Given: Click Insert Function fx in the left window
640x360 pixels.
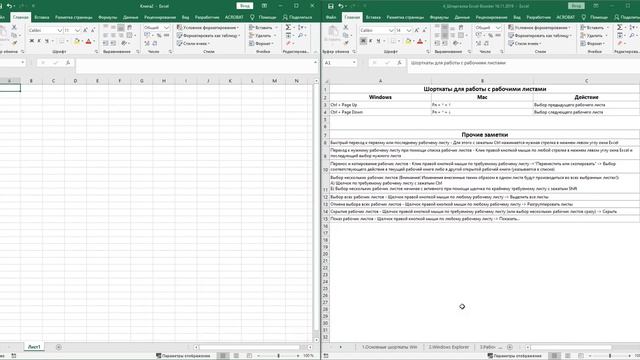Looking at the screenshot, I should [68, 63].
